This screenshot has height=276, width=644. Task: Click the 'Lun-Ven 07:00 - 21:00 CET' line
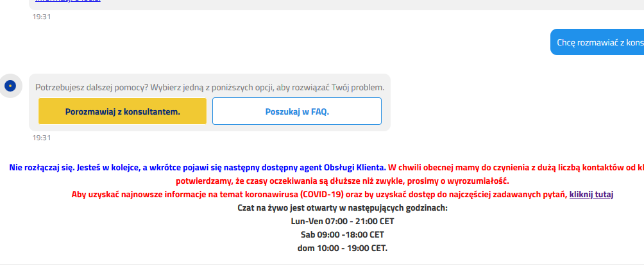[x=343, y=222]
